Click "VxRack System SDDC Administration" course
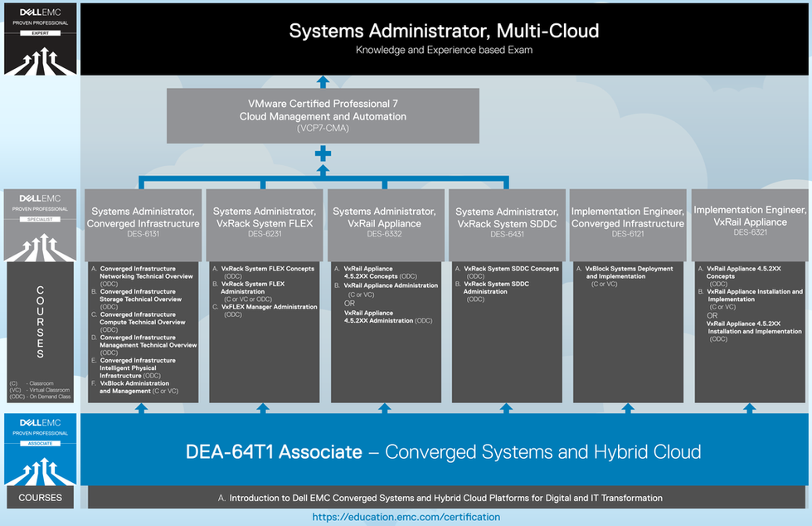Image resolution: width=812 pixels, height=526 pixels. click(492, 291)
